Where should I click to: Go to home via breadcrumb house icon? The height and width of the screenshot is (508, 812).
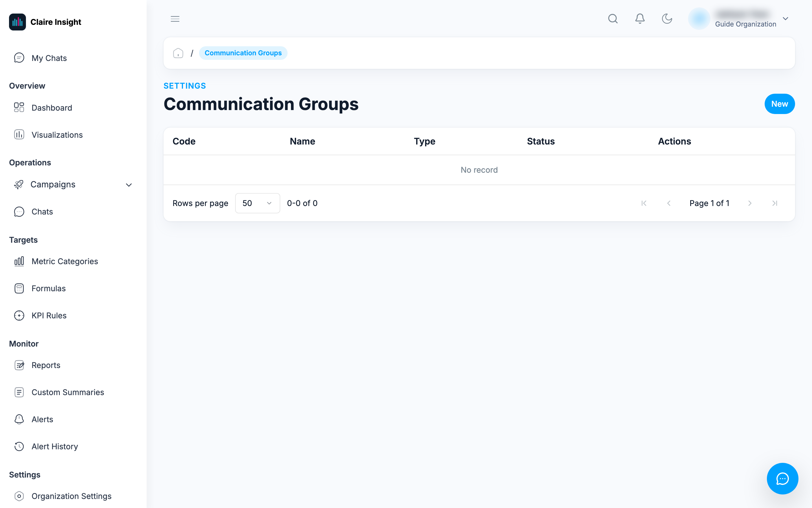pyautogui.click(x=178, y=53)
